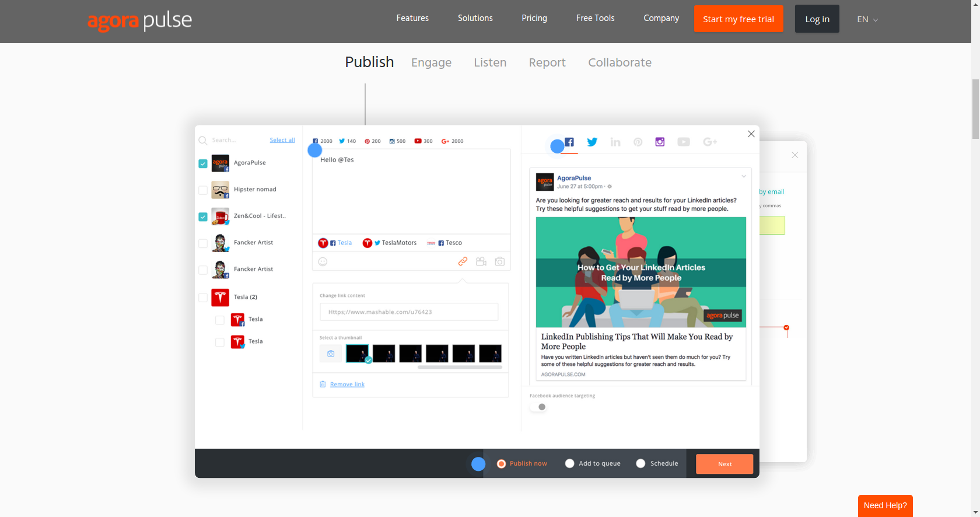Click the Facebook 2000 character counter
The width and height of the screenshot is (980, 517).
(323, 141)
